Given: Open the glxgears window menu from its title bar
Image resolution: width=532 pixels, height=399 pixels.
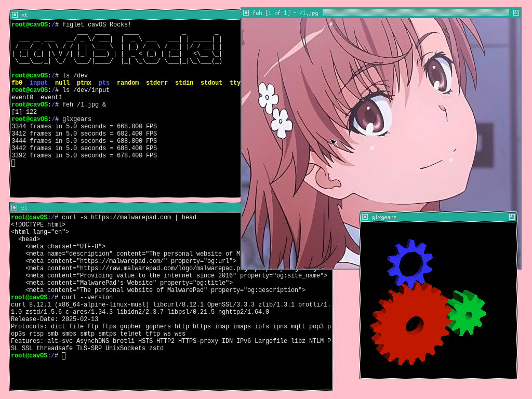Looking at the screenshot, I should tap(365, 217).
